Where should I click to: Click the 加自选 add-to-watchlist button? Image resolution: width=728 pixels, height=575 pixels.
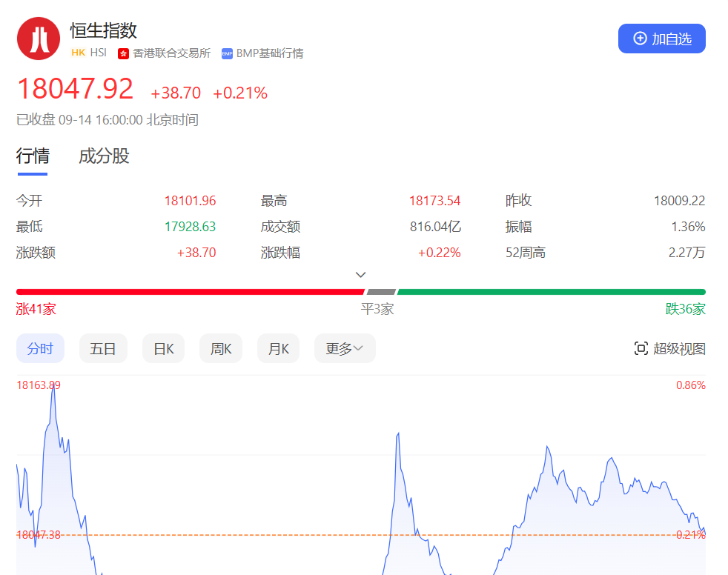(661, 39)
